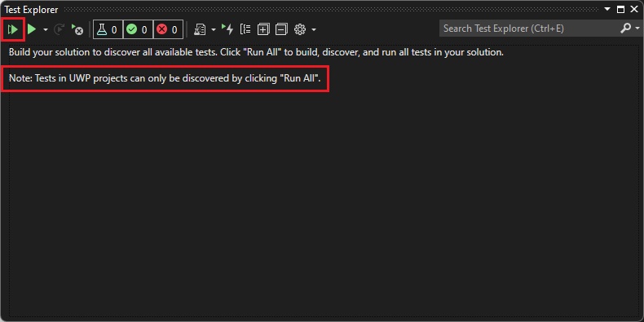Viewport: 644px width, 322px height.
Task: Click the Group By hierarchy icon
Action: [245, 29]
